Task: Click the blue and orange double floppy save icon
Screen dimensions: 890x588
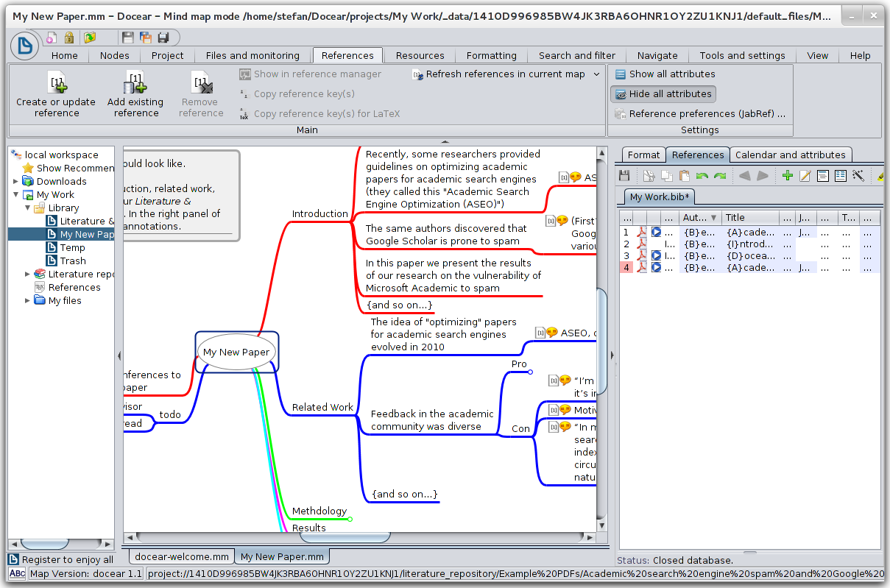Action: coord(146,38)
